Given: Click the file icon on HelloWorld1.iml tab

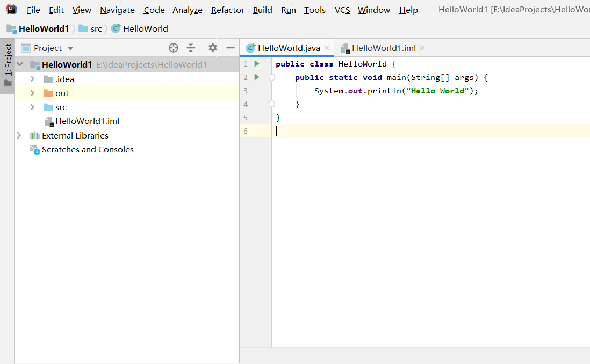Looking at the screenshot, I should (x=345, y=48).
